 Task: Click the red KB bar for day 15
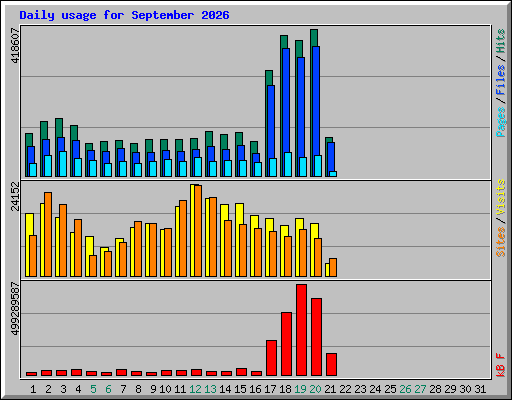241,372
